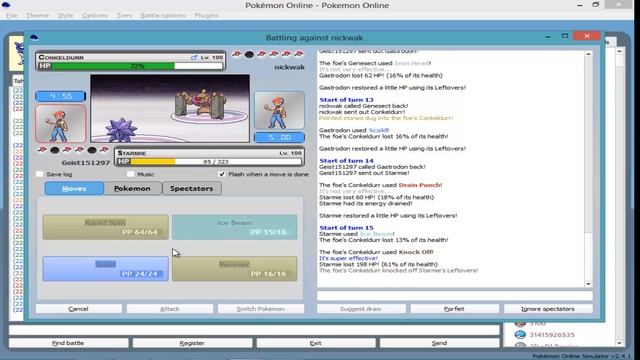Uncheck Flash when a move is done
The width and height of the screenshot is (640, 360).
[222, 174]
